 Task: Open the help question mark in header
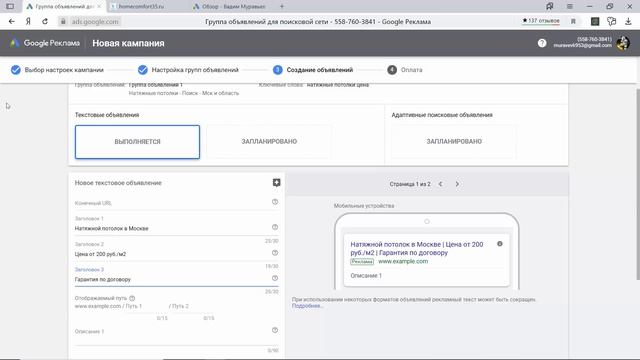pyautogui.click(x=542, y=43)
